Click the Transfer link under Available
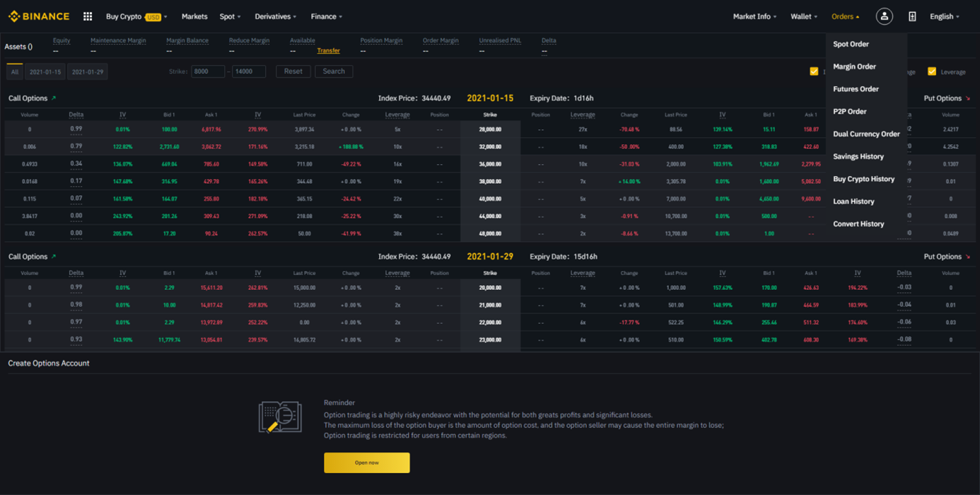Viewport: 980px width, 495px height. coord(329,50)
